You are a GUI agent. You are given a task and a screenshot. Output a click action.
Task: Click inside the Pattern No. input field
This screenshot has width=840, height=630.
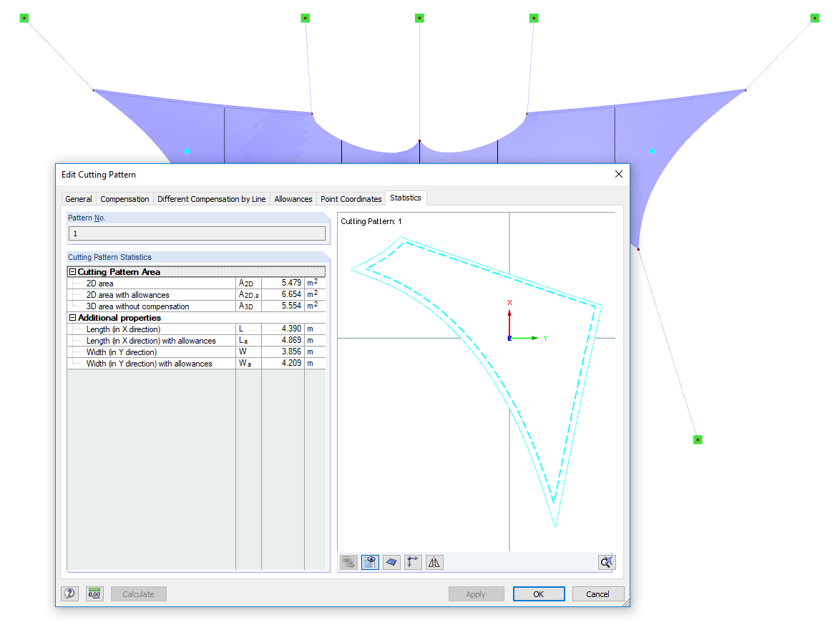(197, 233)
